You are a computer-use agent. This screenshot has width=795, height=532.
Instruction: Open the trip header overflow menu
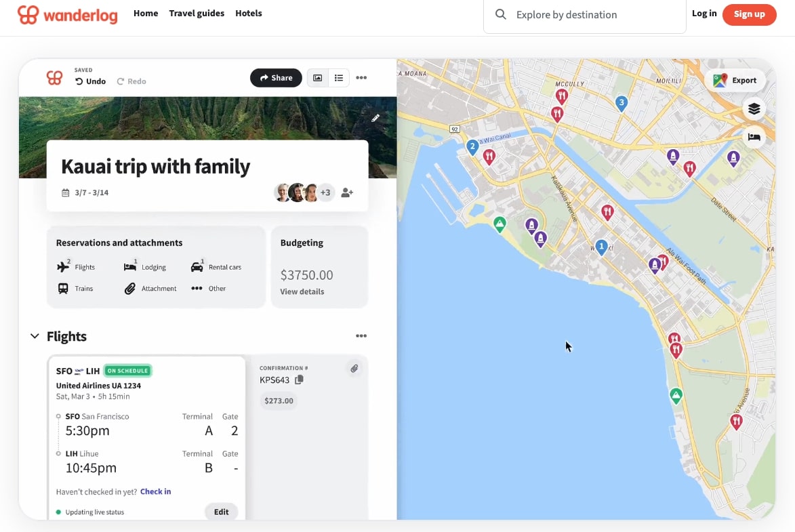361,77
